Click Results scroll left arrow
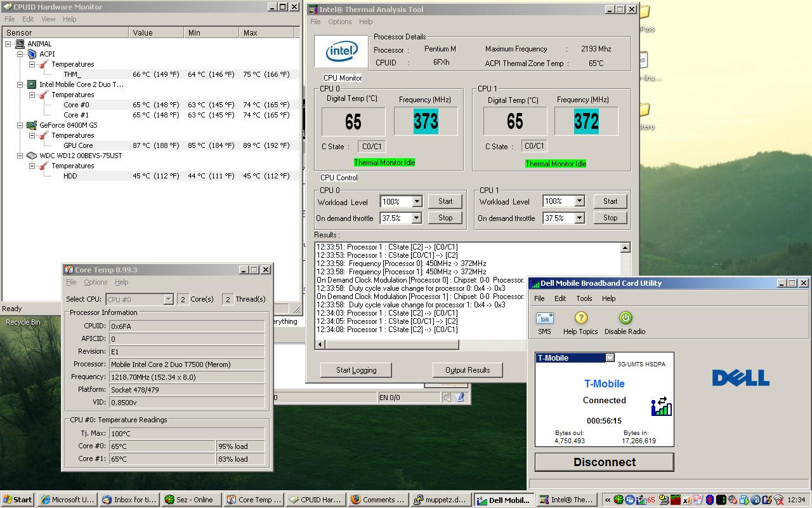The width and height of the screenshot is (812, 508). coord(320,345)
